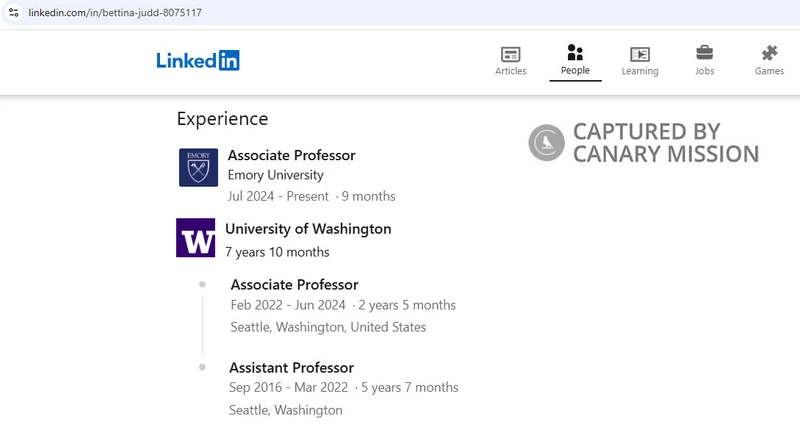This screenshot has height=441, width=800.
Task: Open the Emory University company link
Action: pyautogui.click(x=276, y=175)
